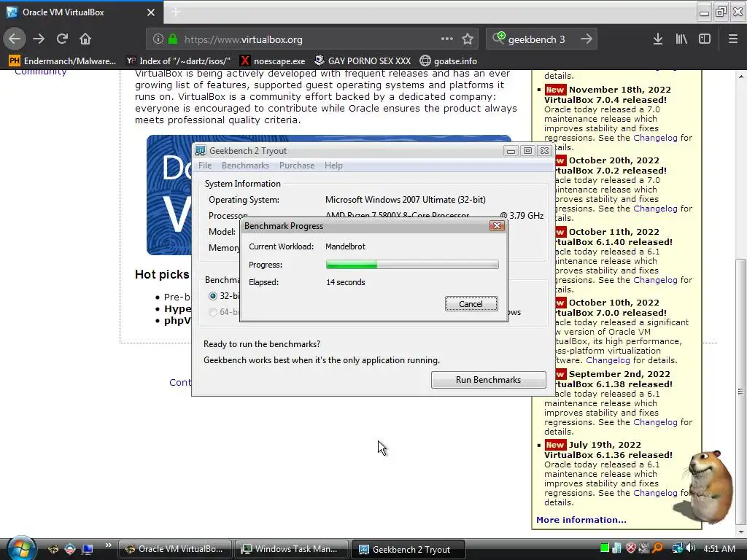Open page actions three-dot menu
The image size is (747, 560).
coord(447,39)
